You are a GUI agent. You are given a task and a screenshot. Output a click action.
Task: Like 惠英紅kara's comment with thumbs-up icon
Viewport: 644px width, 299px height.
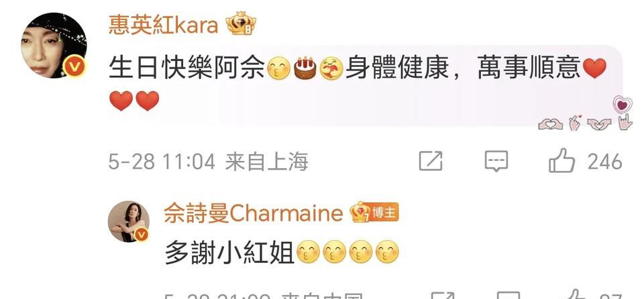562,161
